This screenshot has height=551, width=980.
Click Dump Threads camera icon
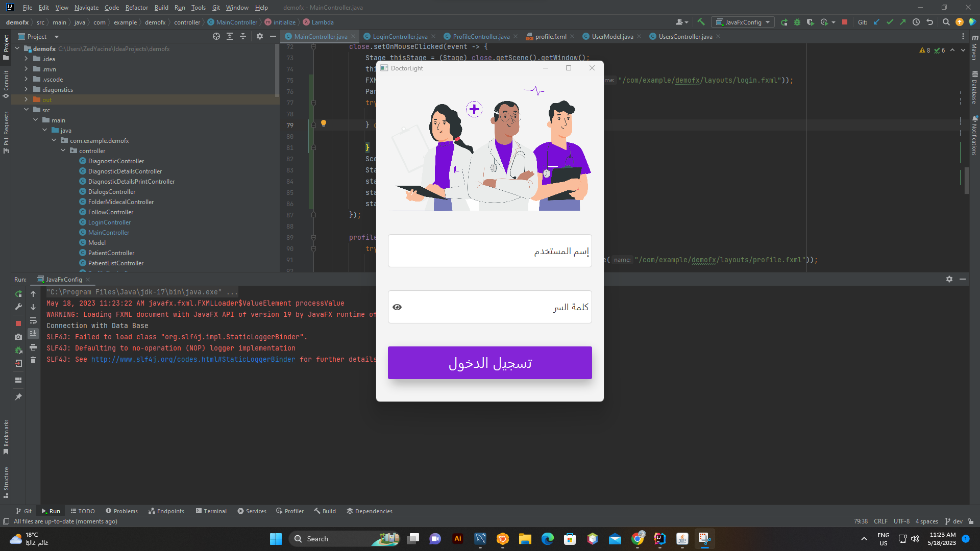click(x=18, y=337)
